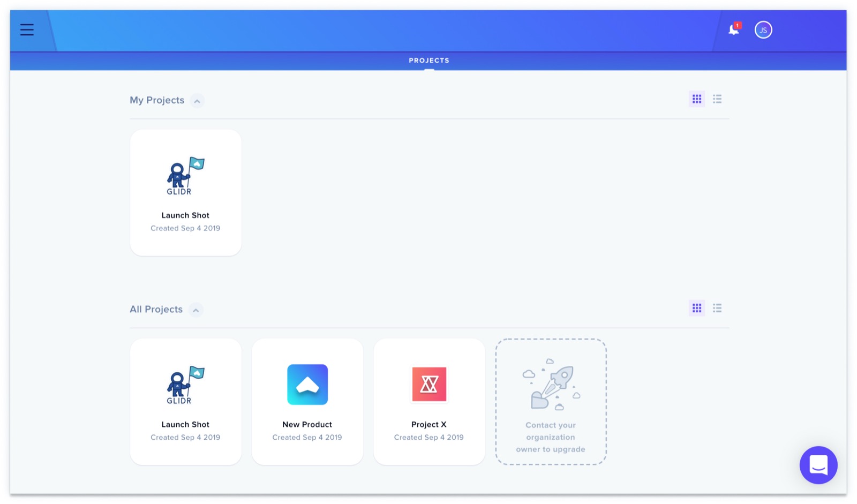Click the 'New Product' title text
The image size is (857, 504).
tap(307, 424)
